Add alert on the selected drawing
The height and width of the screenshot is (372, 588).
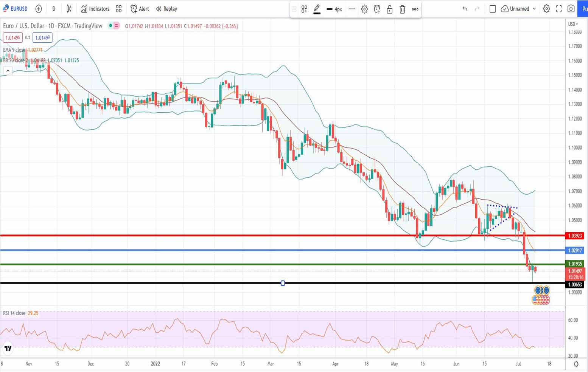tap(377, 9)
